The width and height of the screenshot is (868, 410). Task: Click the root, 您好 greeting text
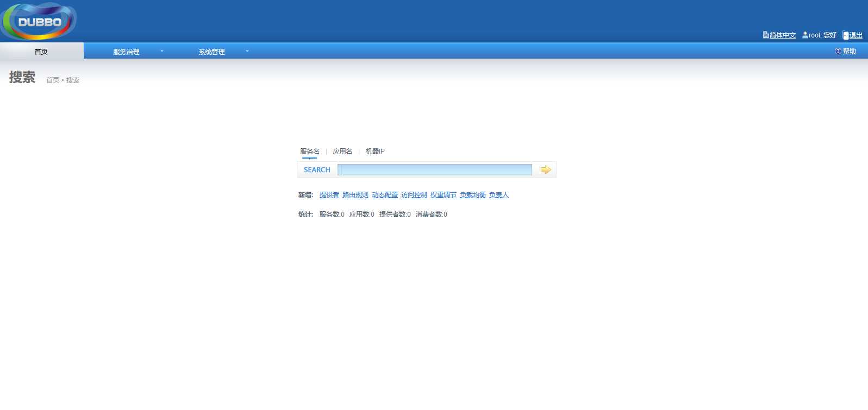coord(823,35)
